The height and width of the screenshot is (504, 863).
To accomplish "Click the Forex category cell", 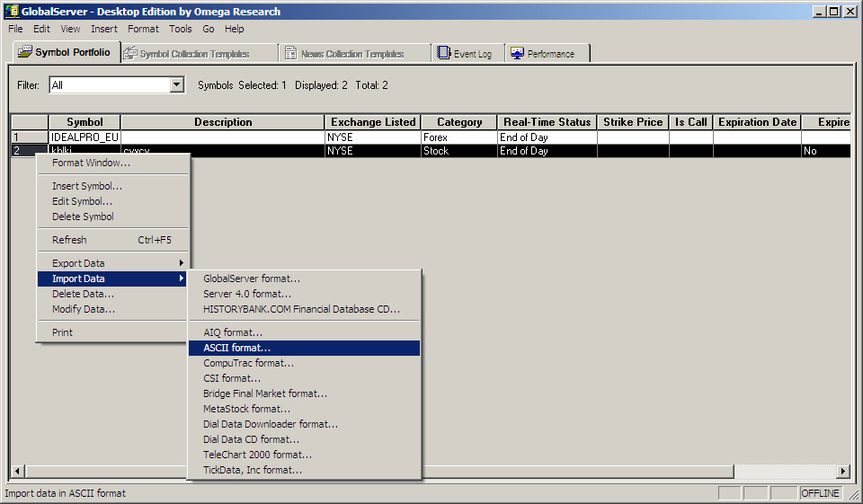I will [459, 137].
